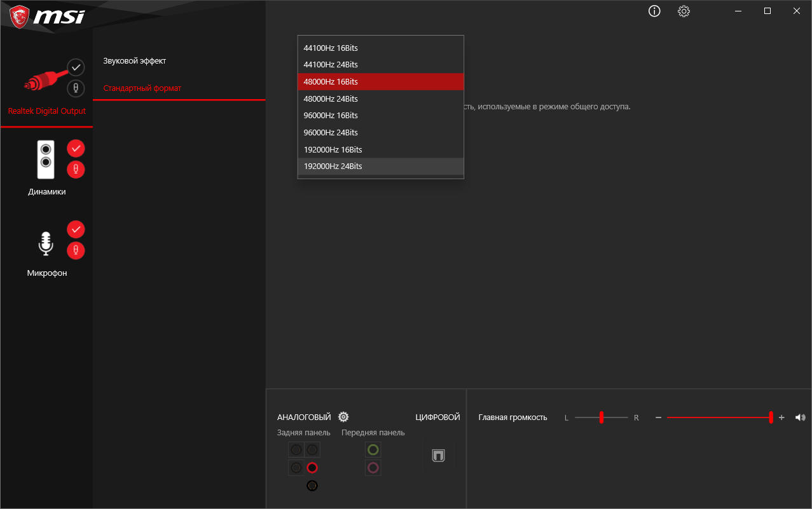Choose 96000Hz 24Bits format
The image size is (812, 509).
tap(381, 132)
